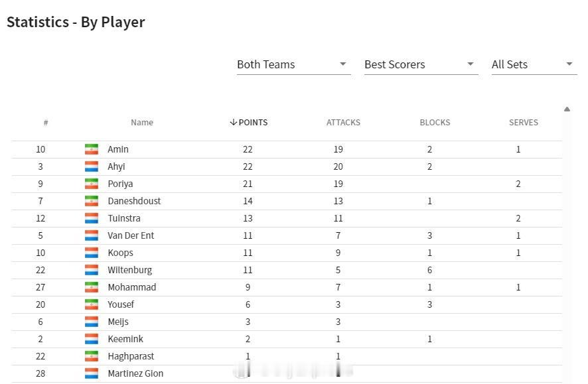Sort table by SERVES column
Image resolution: width=588 pixels, height=384 pixels.
[523, 123]
